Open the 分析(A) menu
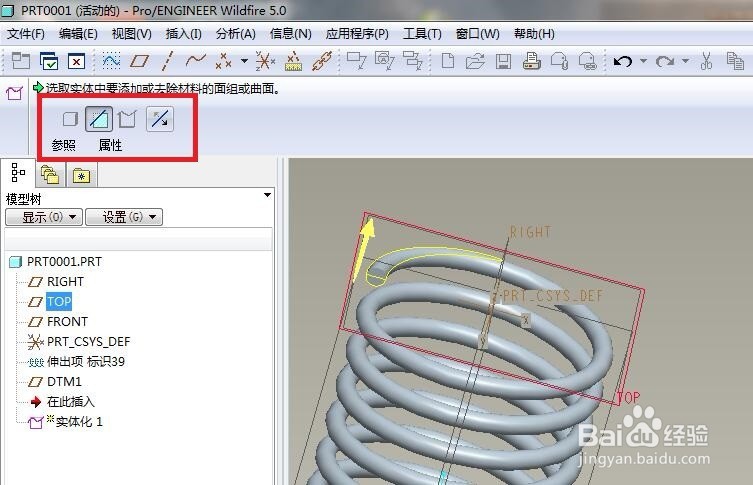 [x=235, y=34]
